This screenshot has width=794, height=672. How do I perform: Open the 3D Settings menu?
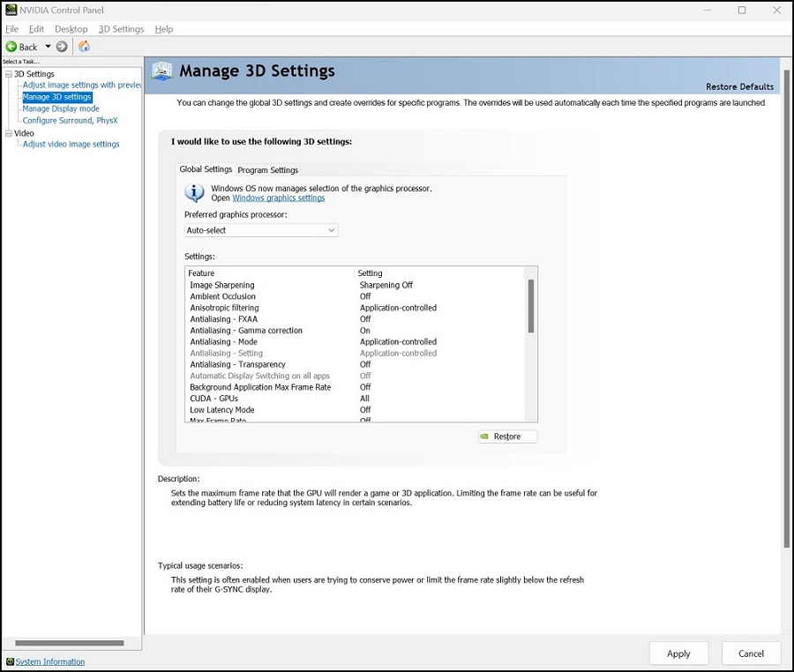click(121, 28)
